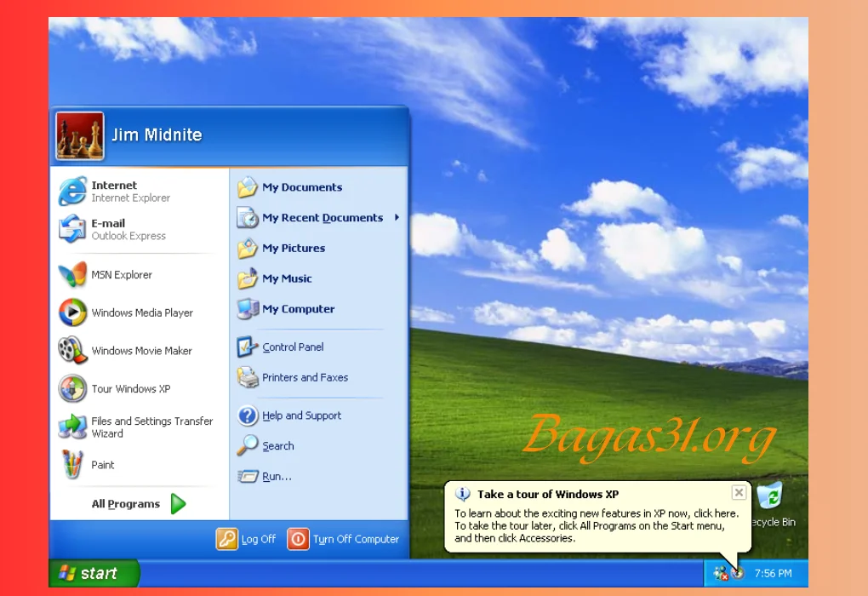Image resolution: width=868 pixels, height=596 pixels.
Task: Open the Control Panel
Action: point(294,347)
